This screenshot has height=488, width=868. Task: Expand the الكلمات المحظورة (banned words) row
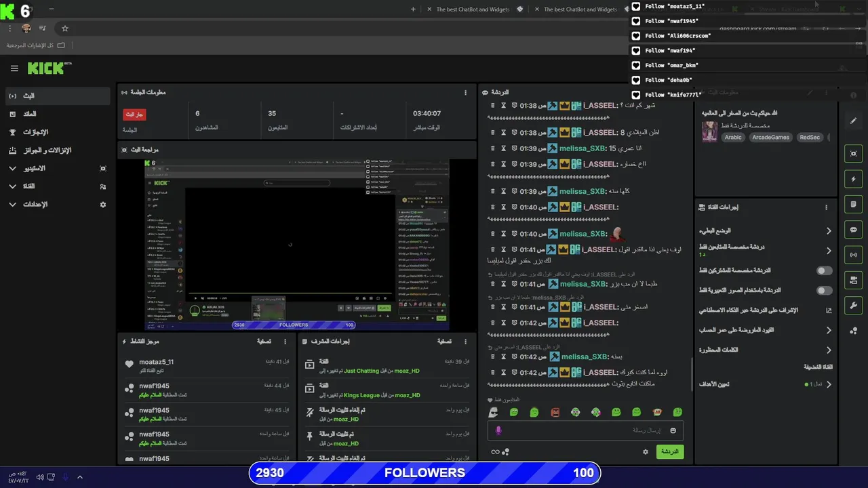[765, 350]
